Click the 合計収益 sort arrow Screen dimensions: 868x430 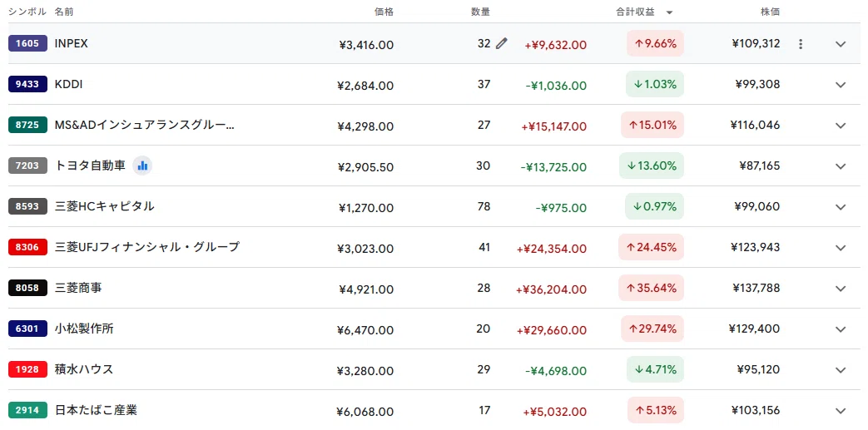coord(669,12)
